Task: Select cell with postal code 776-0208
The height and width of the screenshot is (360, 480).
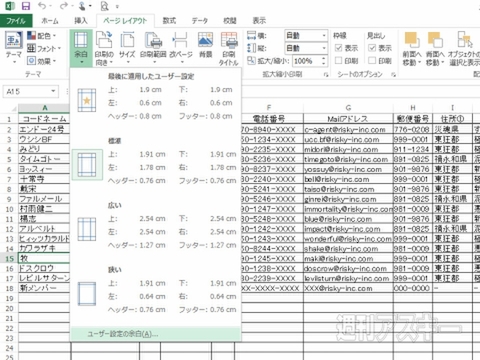Action: coord(413,129)
